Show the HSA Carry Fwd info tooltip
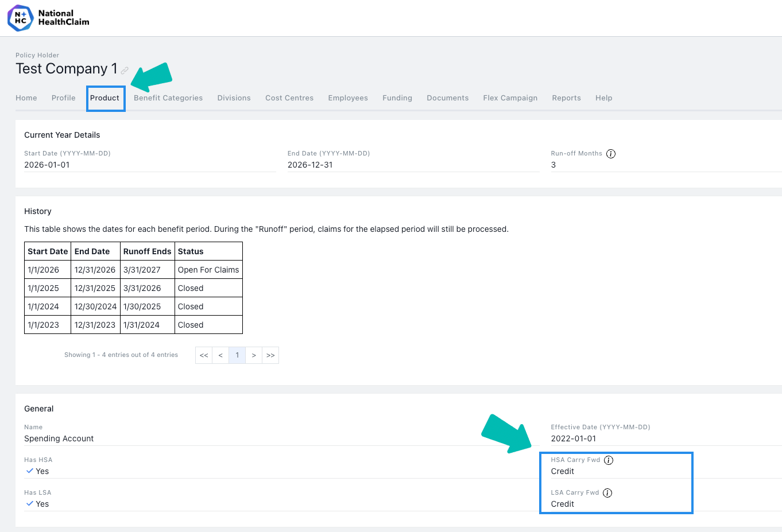The image size is (782, 532). (x=609, y=460)
